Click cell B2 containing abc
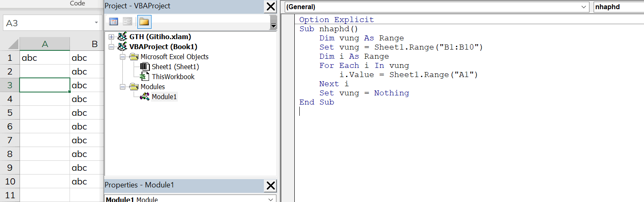The width and height of the screenshot is (644, 202). coord(87,72)
